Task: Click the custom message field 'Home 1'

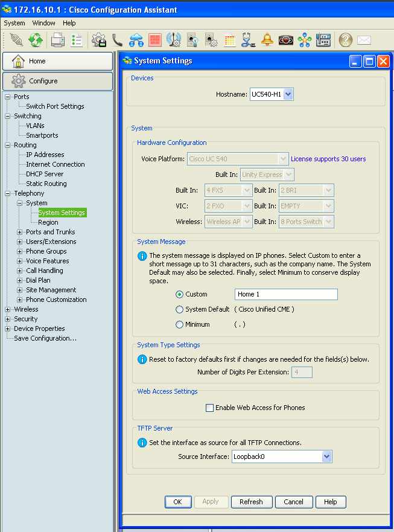Action: [x=286, y=295]
